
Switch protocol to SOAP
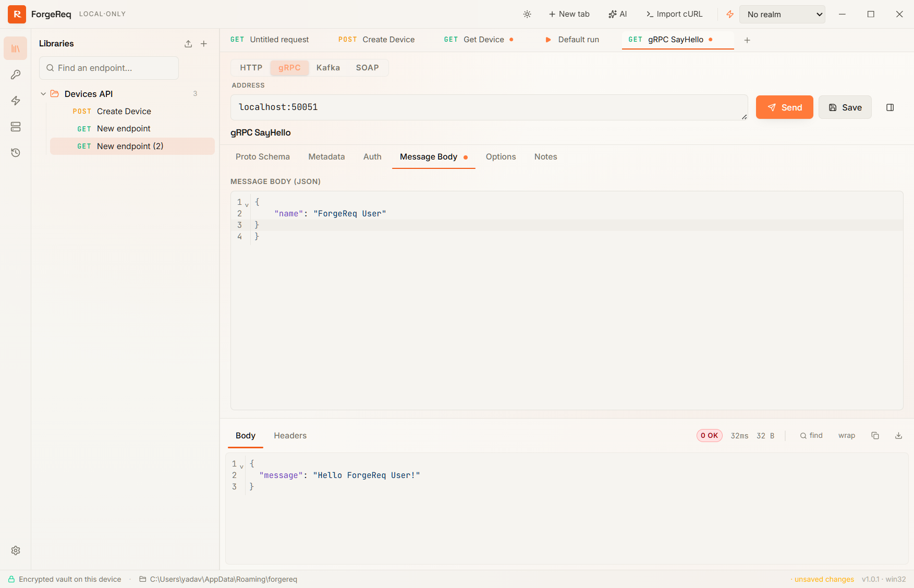click(x=367, y=68)
